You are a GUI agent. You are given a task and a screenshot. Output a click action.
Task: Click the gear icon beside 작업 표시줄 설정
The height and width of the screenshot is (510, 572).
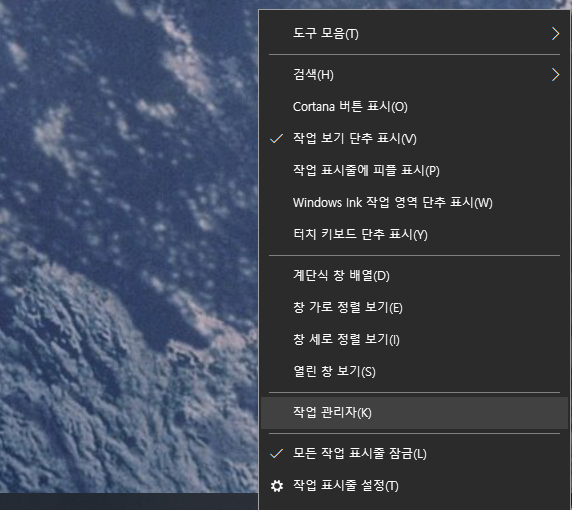click(x=277, y=486)
